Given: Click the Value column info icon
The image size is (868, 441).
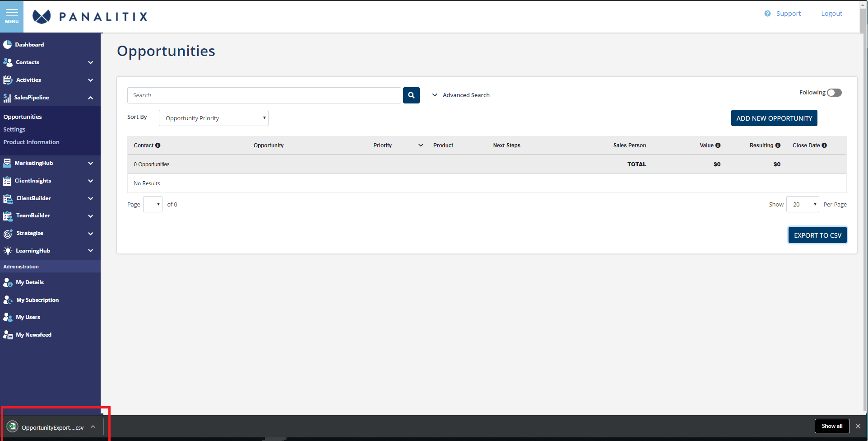Looking at the screenshot, I should pos(718,145).
